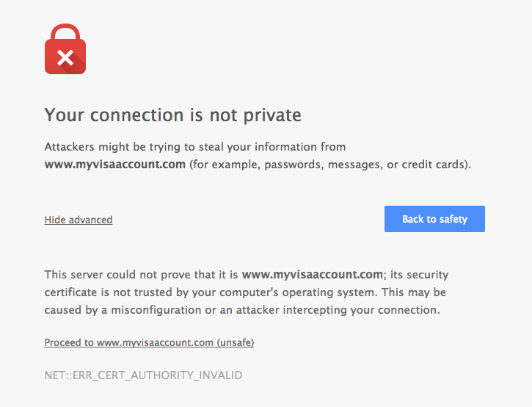The image size is (532, 407).
Task: Click the NET::ERR_CERT_AUTHORITY_INVALID error code
Action: 143,375
